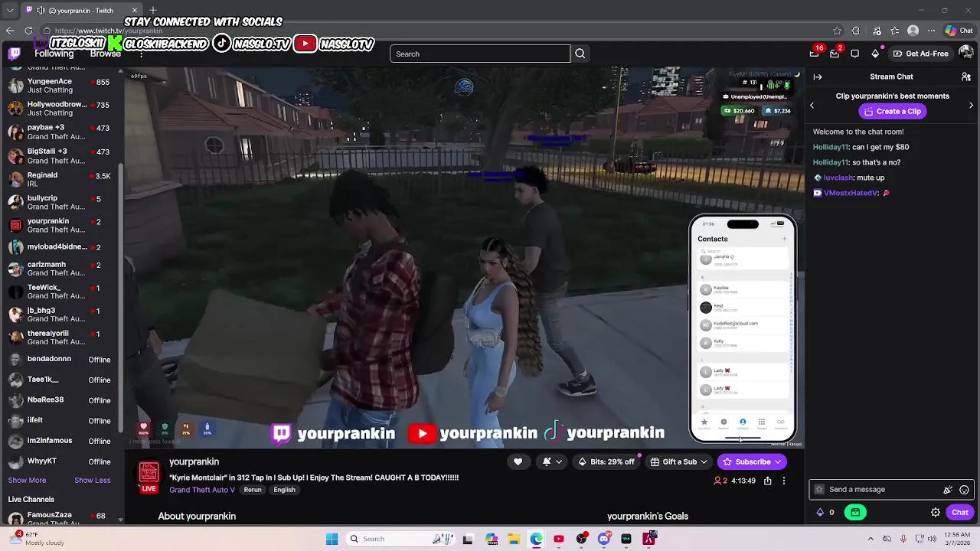Open the stream options three-dot menu
980x551 pixels.
point(783,481)
